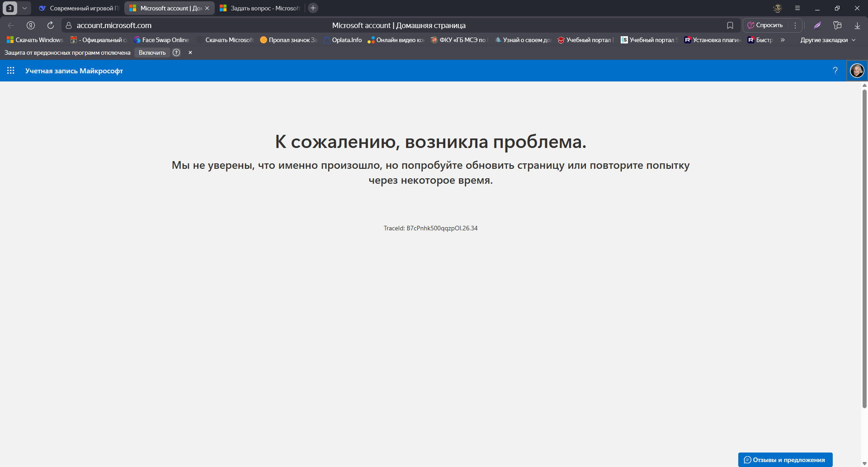Image resolution: width=868 pixels, height=467 pixels.
Task: Click the help question mark in blue header
Action: pyautogui.click(x=835, y=71)
